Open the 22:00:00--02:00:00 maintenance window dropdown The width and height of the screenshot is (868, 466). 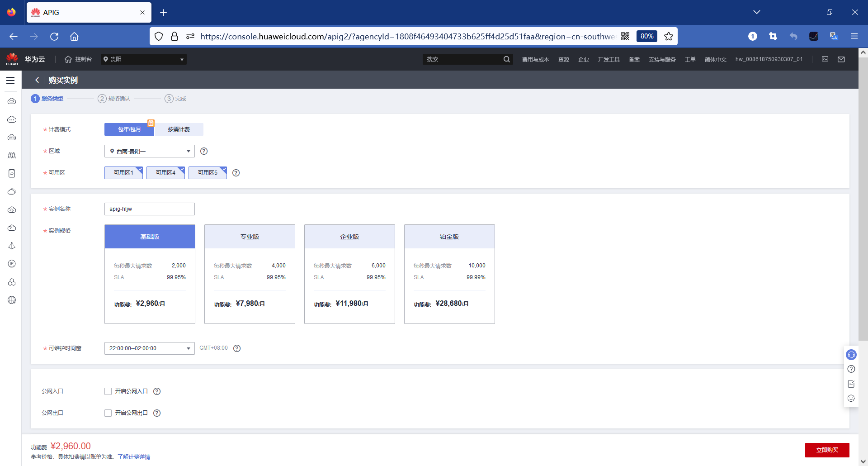point(150,348)
